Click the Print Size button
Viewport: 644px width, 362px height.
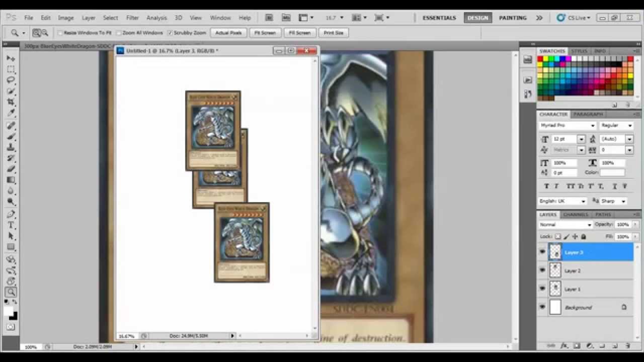click(334, 33)
